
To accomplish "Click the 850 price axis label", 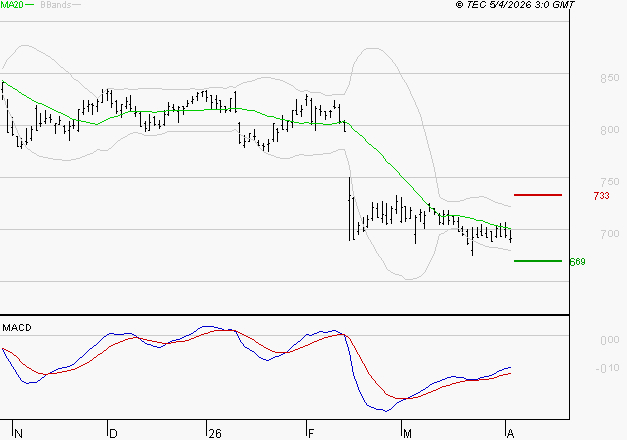I will (x=609, y=78).
